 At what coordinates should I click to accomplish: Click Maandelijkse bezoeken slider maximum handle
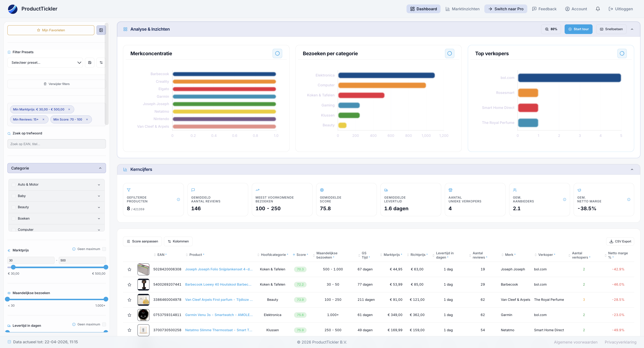106,299
